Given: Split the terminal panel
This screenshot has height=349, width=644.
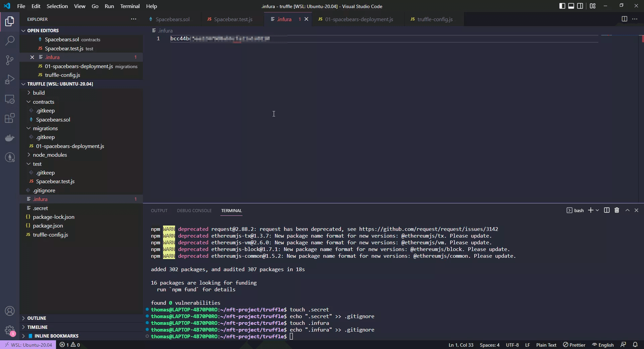Looking at the screenshot, I should coord(606,210).
